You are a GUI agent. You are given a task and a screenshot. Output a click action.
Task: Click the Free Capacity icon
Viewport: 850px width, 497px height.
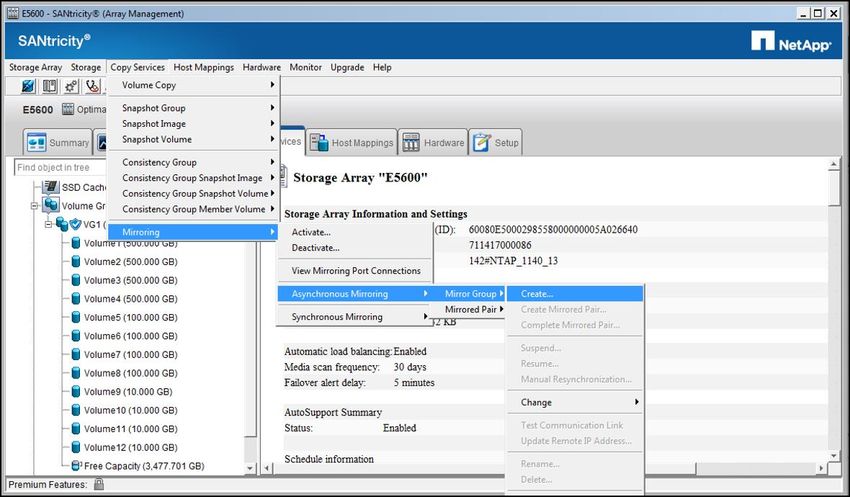tap(76, 466)
